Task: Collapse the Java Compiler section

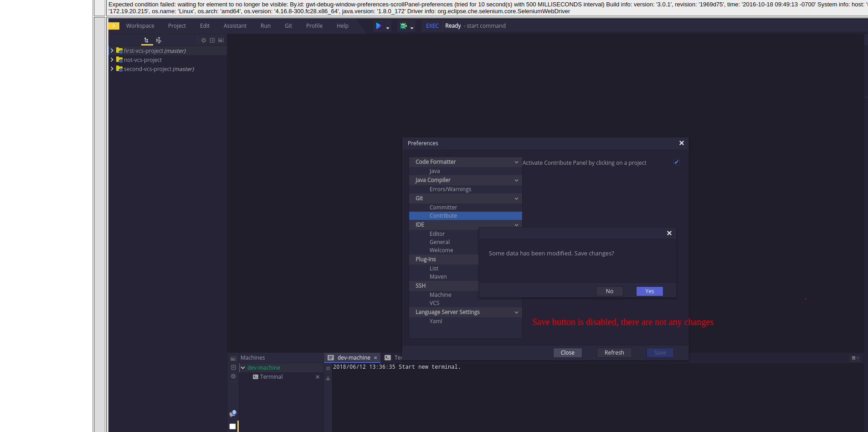Action: point(515,180)
